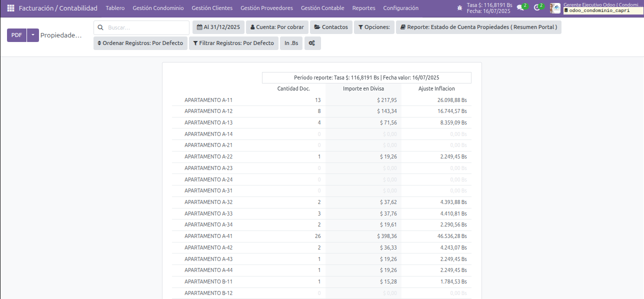Viewport: 644px width, 299px height.
Task: Click the bug debug icon
Action: point(460,8)
